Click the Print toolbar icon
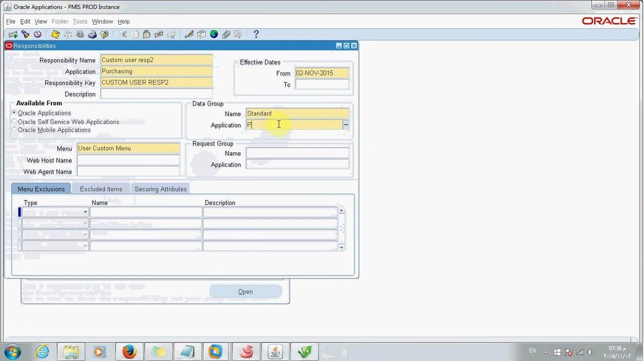Screen dimensions: 644x361 [92, 34]
